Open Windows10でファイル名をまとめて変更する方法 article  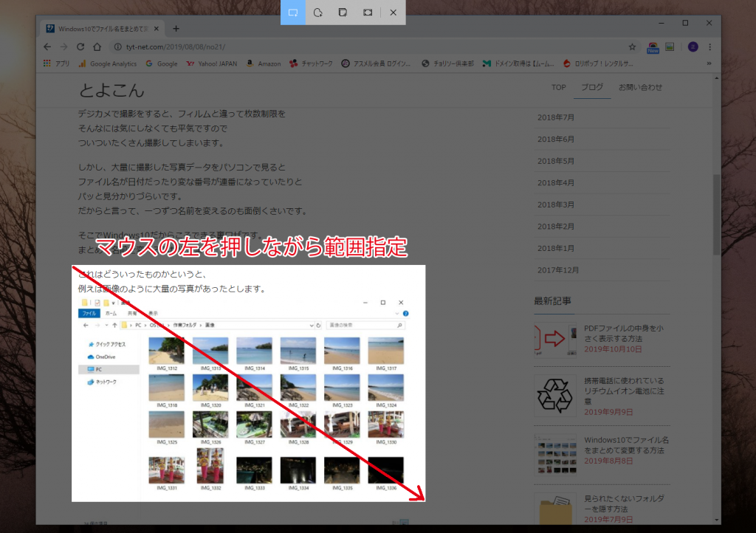tap(626, 445)
